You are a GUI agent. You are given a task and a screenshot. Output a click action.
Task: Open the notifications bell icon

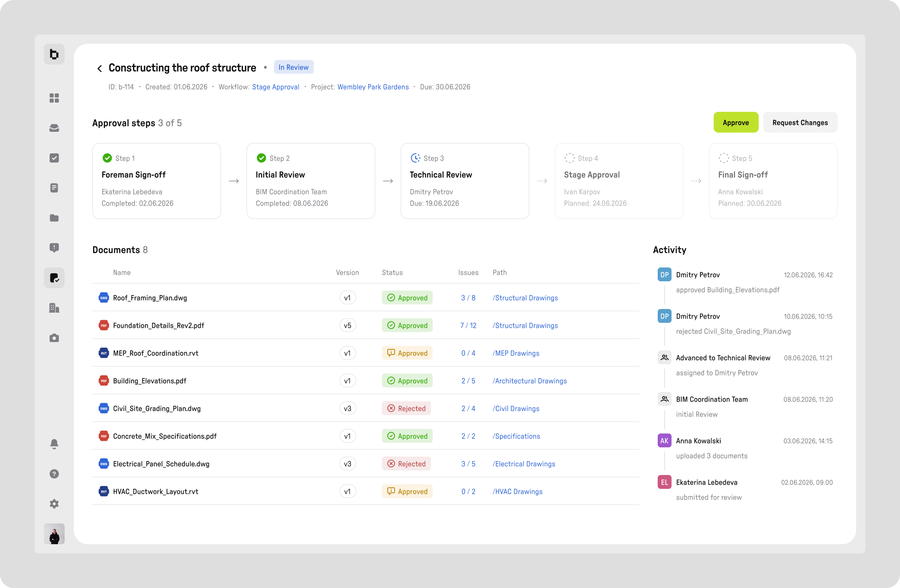(x=54, y=444)
